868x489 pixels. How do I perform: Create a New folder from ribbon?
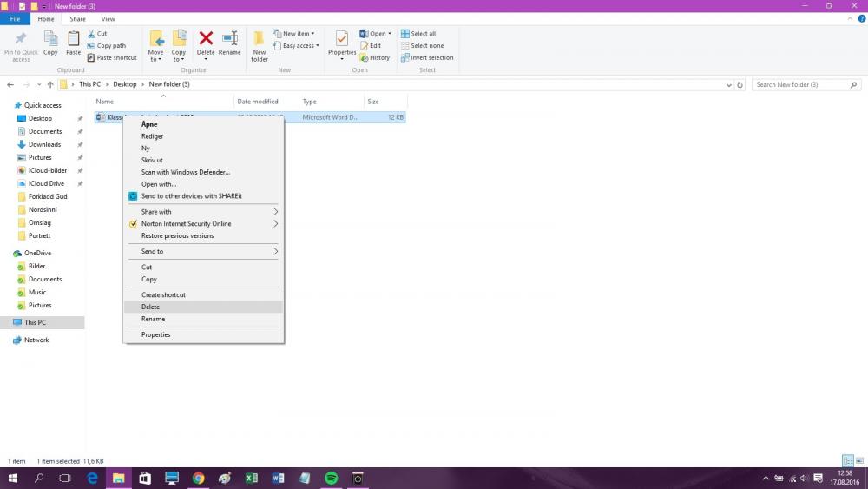point(259,45)
